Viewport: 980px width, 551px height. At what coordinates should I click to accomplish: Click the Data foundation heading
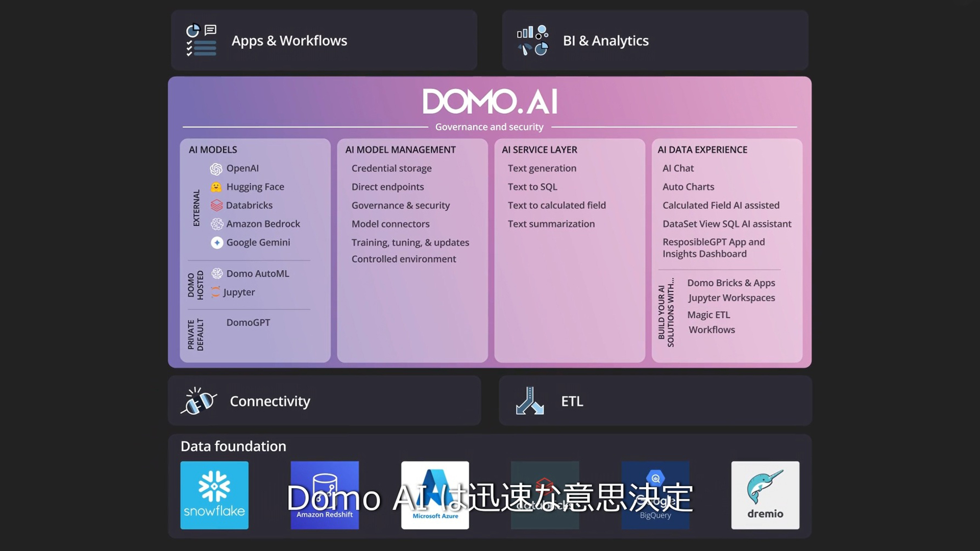tap(233, 446)
